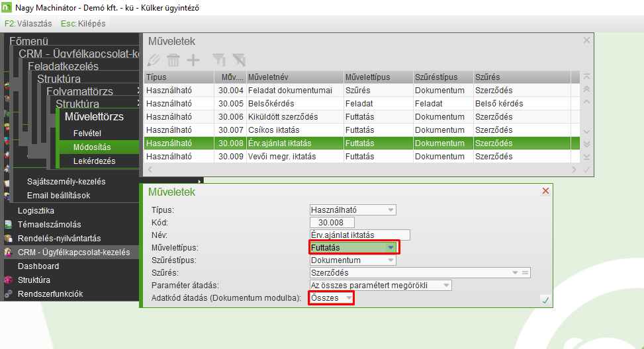The width and height of the screenshot is (644, 349).
Task: Open Paraméter átadás dropdown
Action: [447, 286]
